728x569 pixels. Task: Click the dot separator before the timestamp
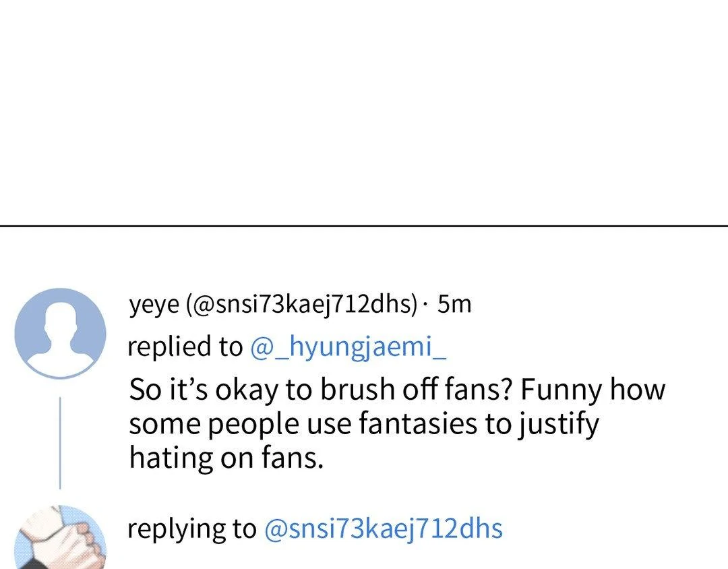tap(425, 305)
